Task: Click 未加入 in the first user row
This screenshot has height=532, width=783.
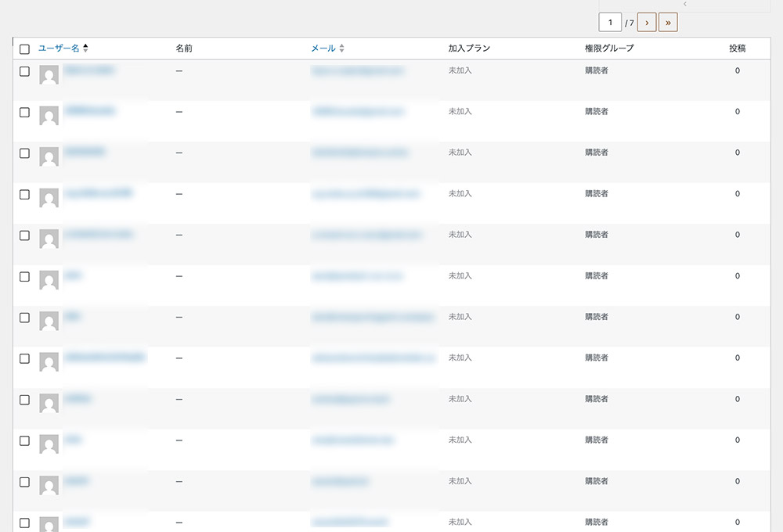Action: coord(460,70)
